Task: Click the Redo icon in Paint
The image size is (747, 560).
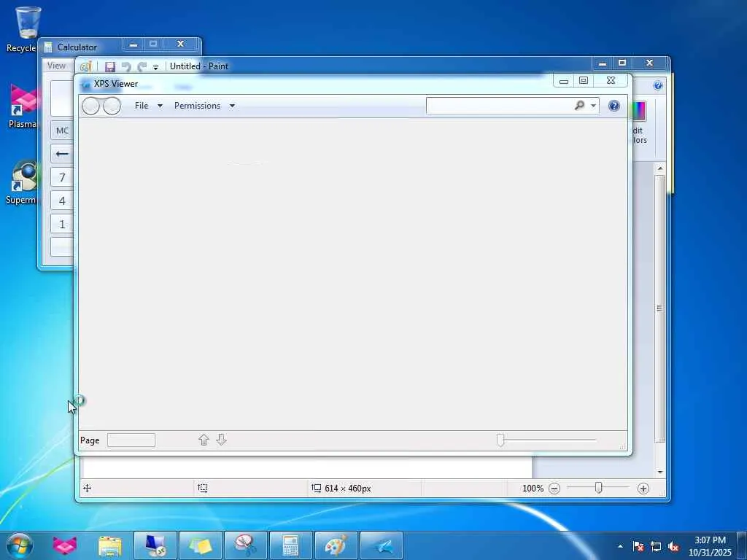Action: 142,66
